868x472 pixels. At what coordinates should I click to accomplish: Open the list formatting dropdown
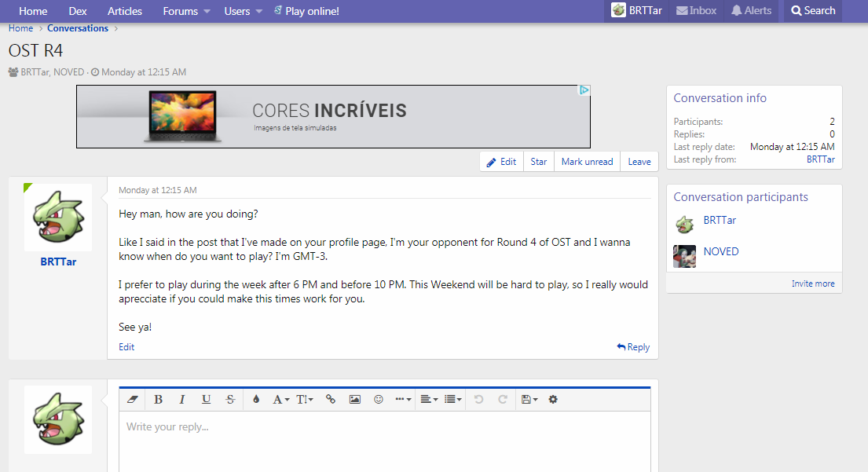pos(452,399)
